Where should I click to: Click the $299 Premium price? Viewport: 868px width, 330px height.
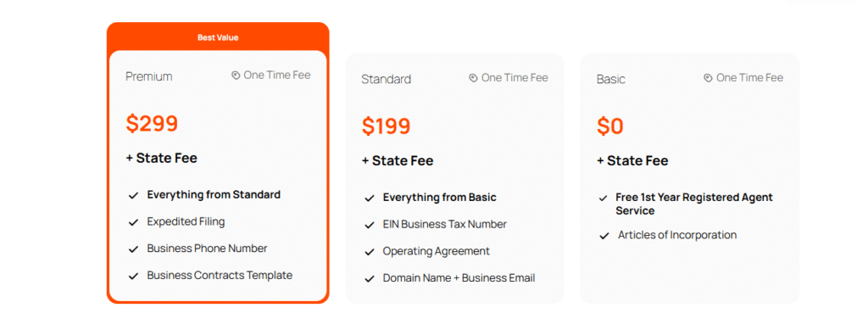(x=153, y=124)
